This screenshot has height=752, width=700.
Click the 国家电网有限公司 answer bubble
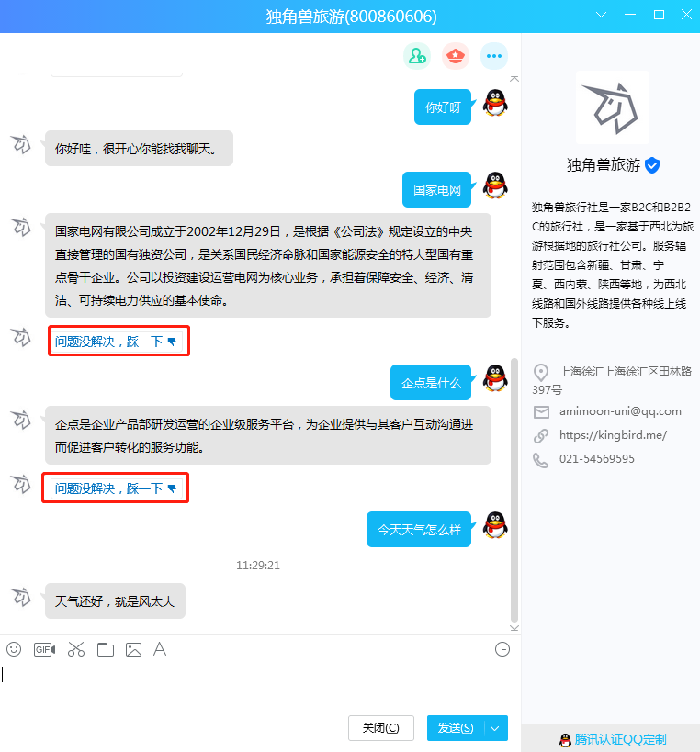pyautogui.click(x=268, y=265)
